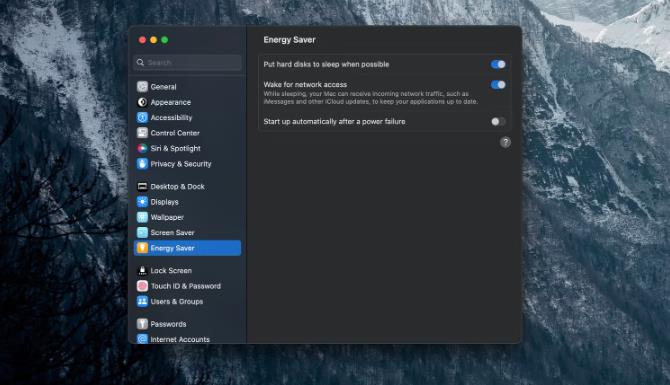Click the Desktop & Dock icon
The height and width of the screenshot is (385, 670).
142,186
